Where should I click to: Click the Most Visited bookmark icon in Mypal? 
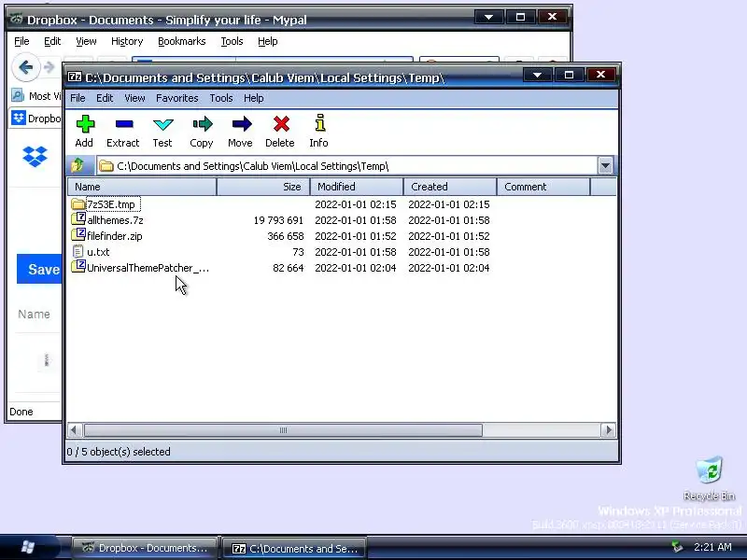(18, 96)
